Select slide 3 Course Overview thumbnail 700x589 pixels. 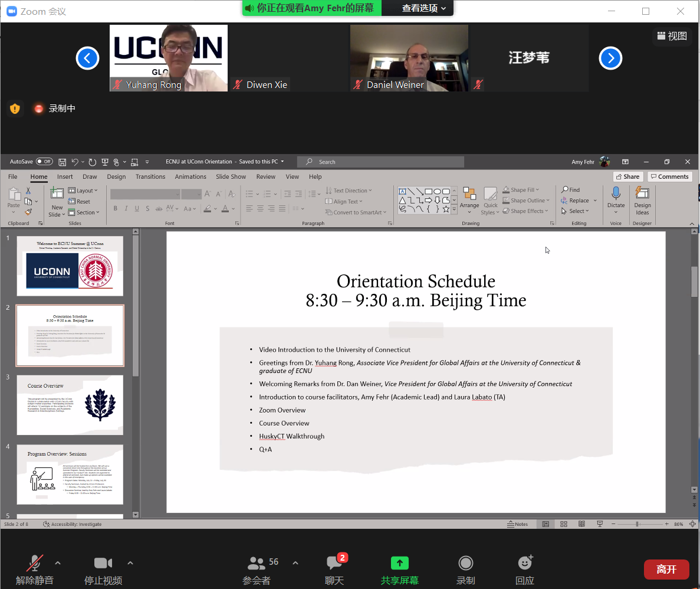tap(70, 405)
